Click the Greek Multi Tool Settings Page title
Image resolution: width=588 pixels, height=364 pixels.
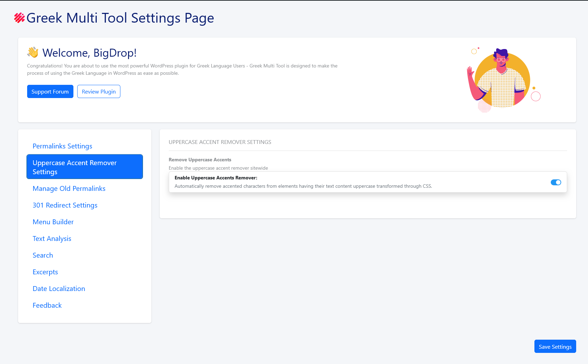pos(120,18)
